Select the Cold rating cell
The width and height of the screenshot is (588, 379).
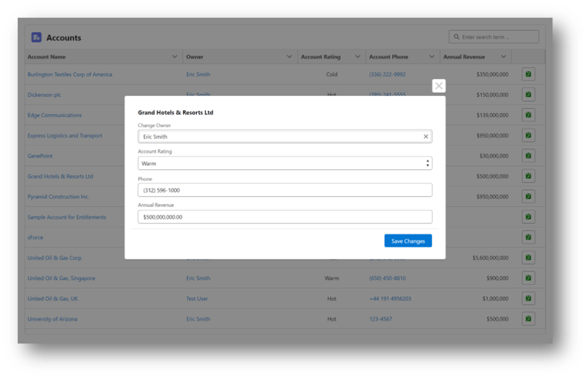(332, 74)
